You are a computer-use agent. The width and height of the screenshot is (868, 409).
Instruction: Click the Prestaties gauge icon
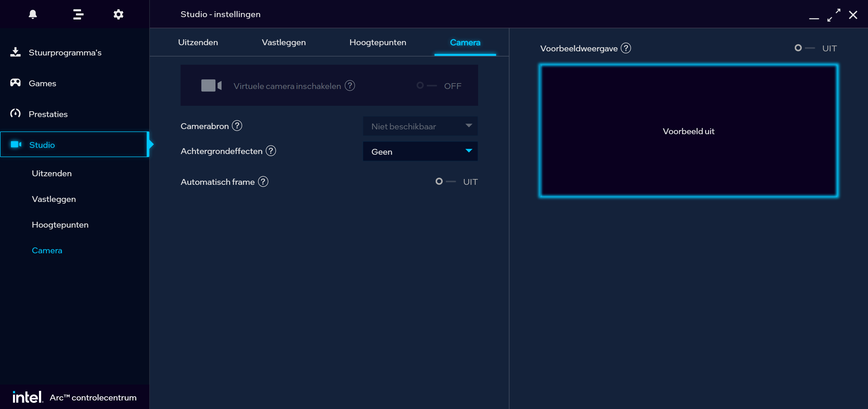click(15, 114)
